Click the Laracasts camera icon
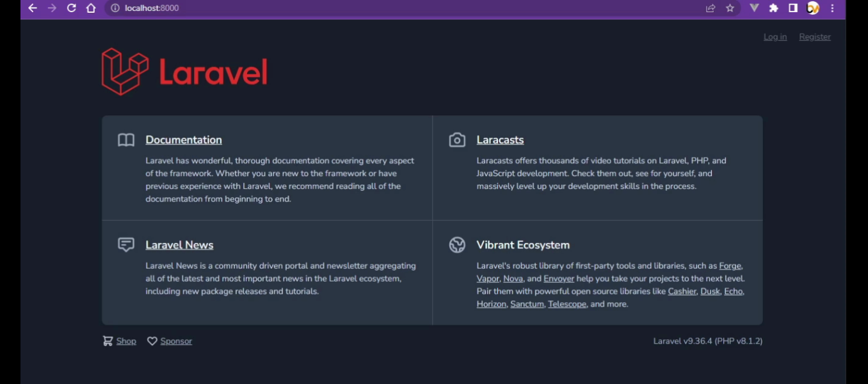Viewport: 868px width, 384px height. (x=457, y=140)
